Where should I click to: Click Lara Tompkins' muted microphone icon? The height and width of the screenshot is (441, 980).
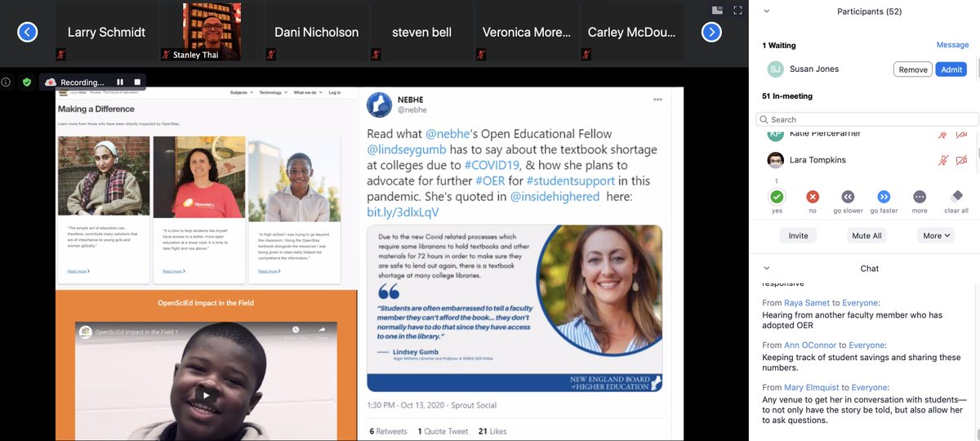[943, 159]
